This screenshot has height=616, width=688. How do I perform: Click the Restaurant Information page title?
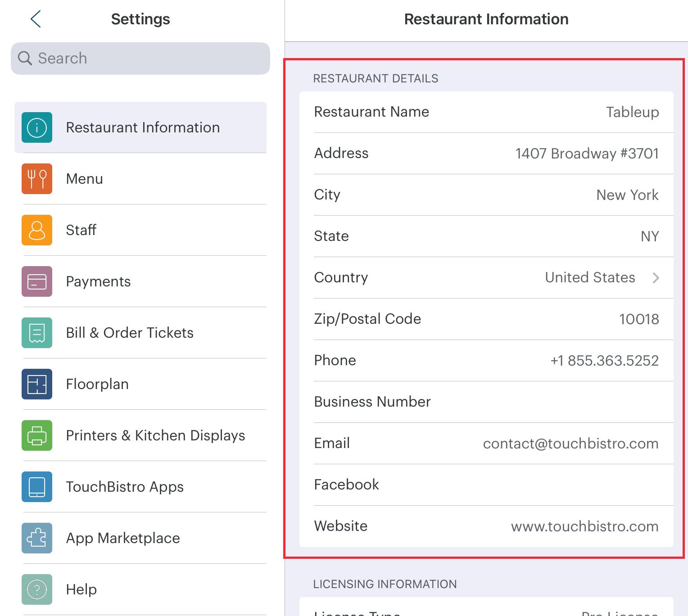(486, 19)
